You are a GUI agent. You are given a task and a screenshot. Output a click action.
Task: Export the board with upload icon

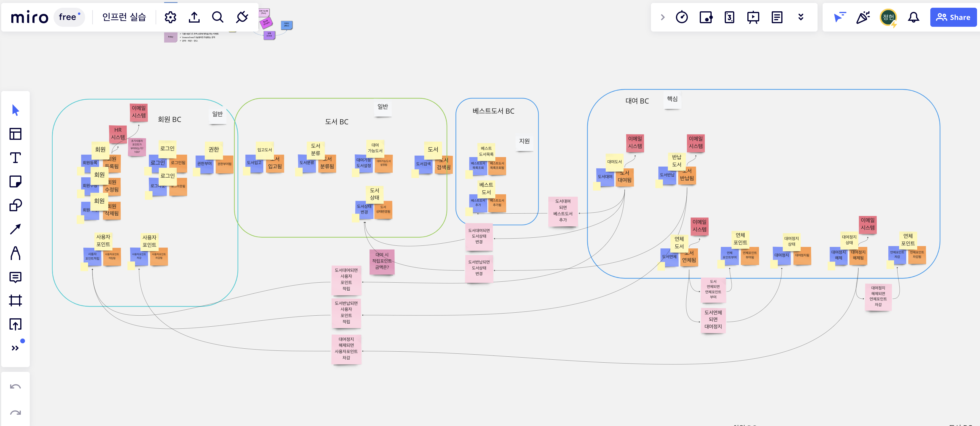tap(194, 17)
